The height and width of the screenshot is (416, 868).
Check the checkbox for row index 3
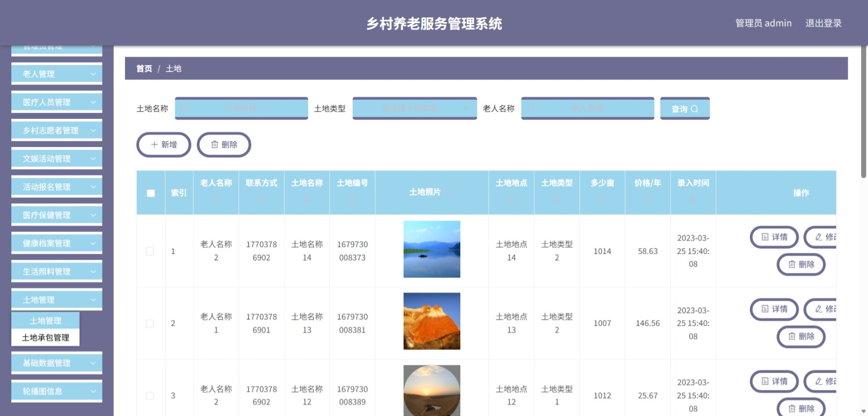pos(150,396)
